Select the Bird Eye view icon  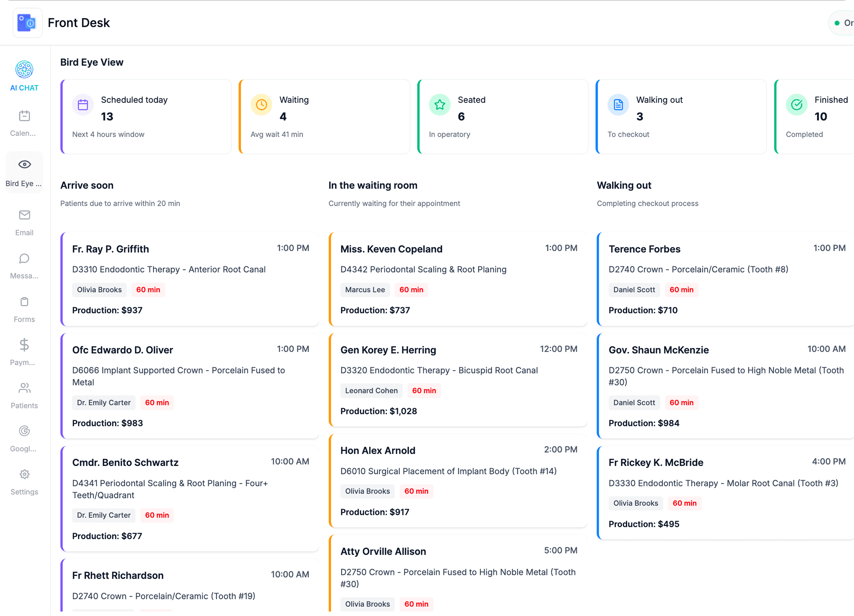click(x=24, y=165)
